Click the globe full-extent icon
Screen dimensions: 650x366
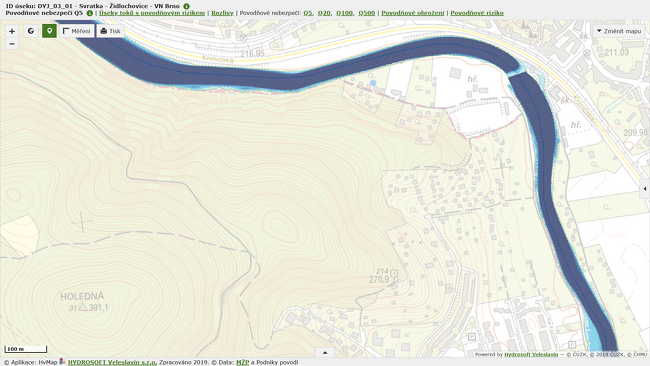[31, 31]
